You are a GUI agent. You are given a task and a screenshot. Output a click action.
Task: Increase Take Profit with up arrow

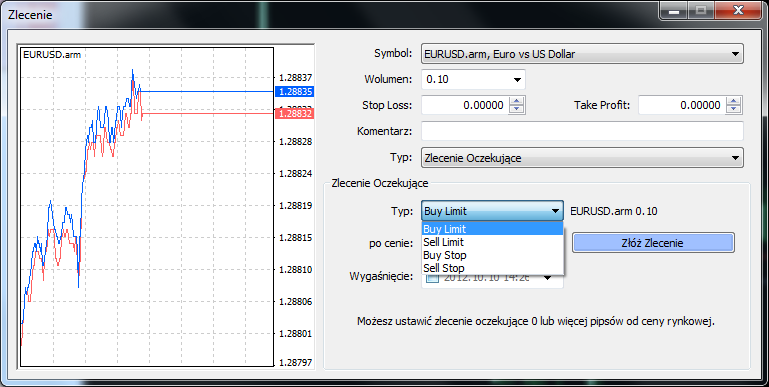733,101
